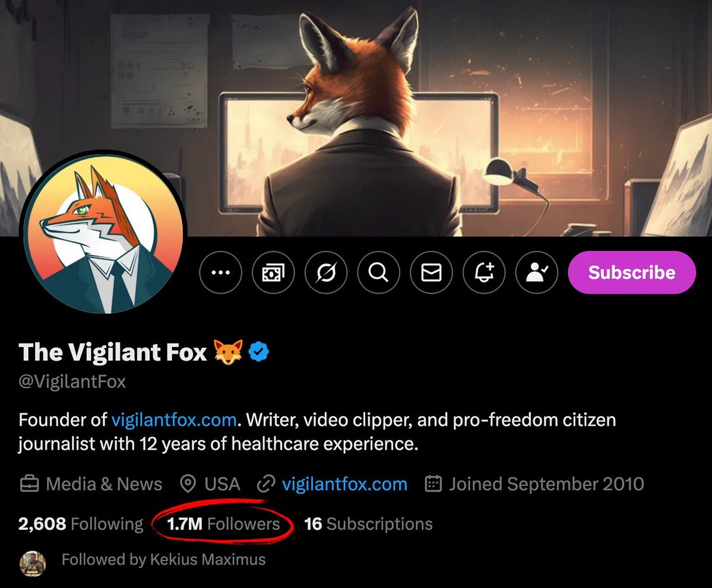
Task: Click Followed by Kekius Maximus text
Action: pos(163,560)
